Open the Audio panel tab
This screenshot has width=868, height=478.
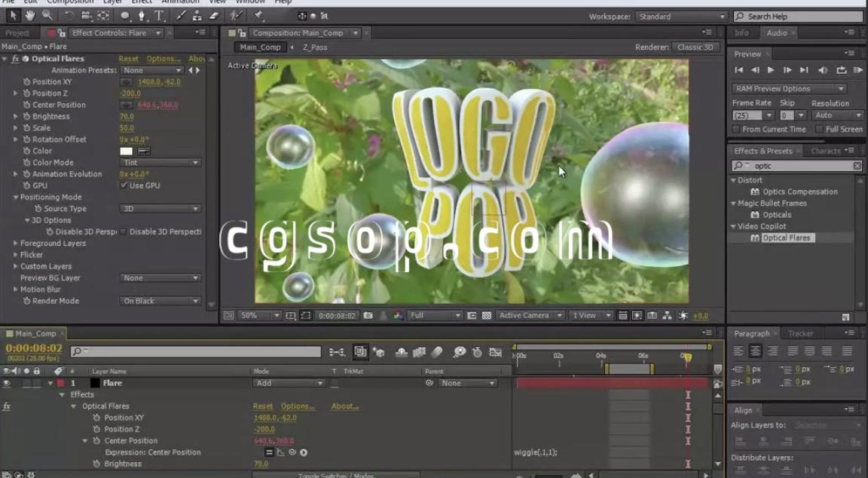click(776, 33)
